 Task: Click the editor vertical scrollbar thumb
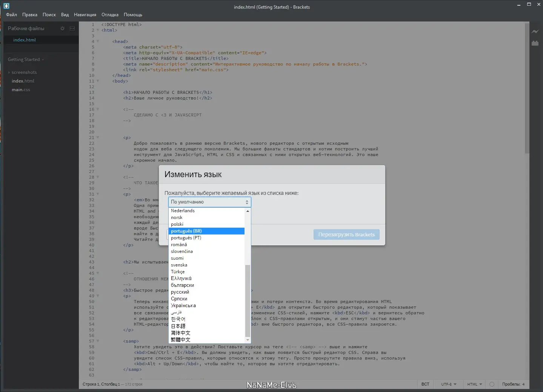coord(527,88)
